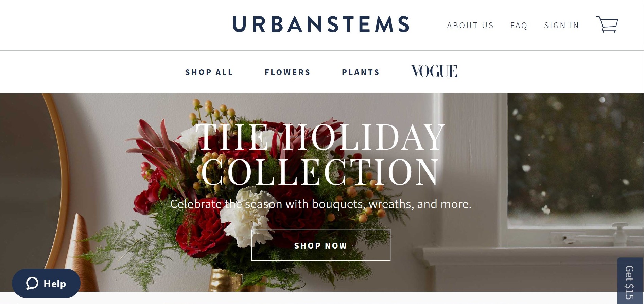Viewport: 644px width, 304px height.
Task: Click the SHOP NOW button
Action: coord(320,245)
